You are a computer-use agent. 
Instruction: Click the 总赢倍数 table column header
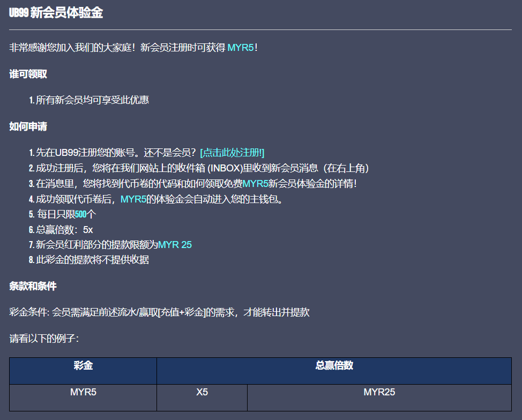pyautogui.click(x=334, y=366)
